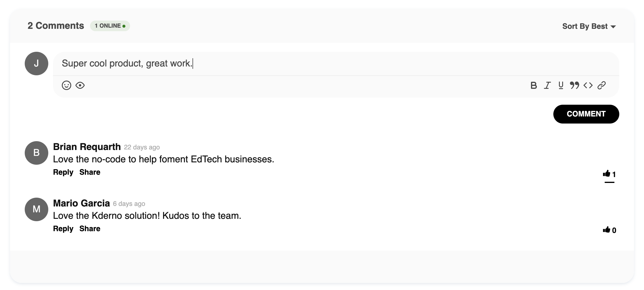The height and width of the screenshot is (290, 644).
Task: Insert a hyperlink
Action: pos(602,85)
